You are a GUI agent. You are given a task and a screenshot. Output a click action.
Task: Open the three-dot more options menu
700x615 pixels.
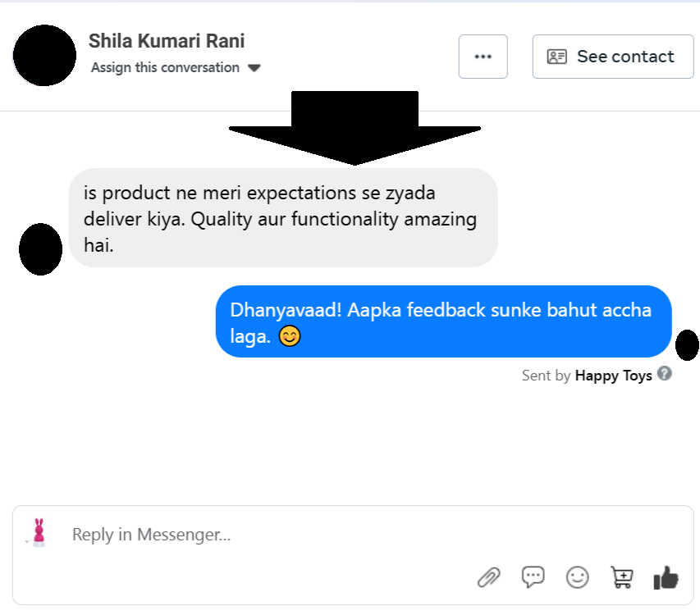coord(483,57)
